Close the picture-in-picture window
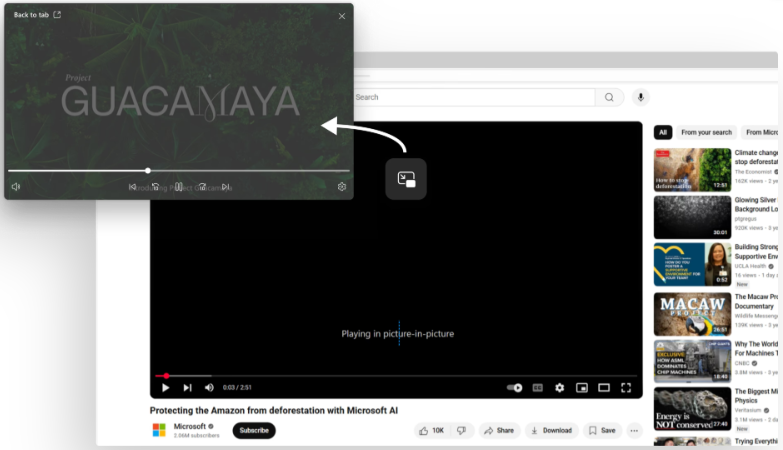The image size is (783, 450). pos(342,16)
